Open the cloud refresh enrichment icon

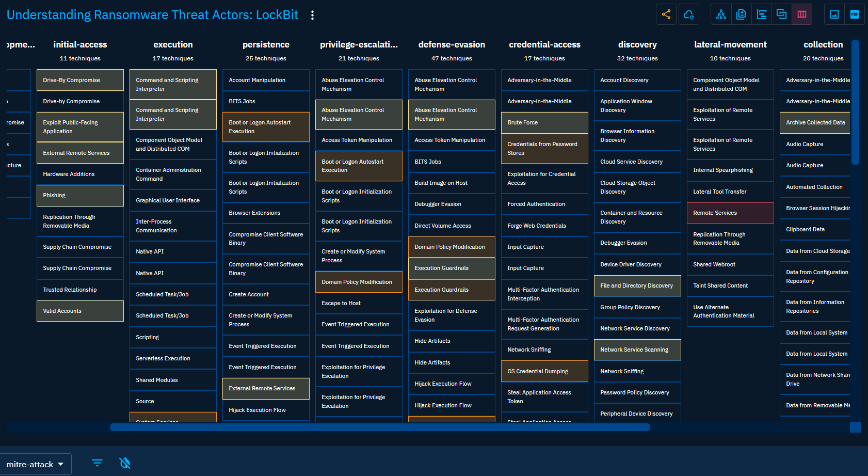(x=688, y=14)
